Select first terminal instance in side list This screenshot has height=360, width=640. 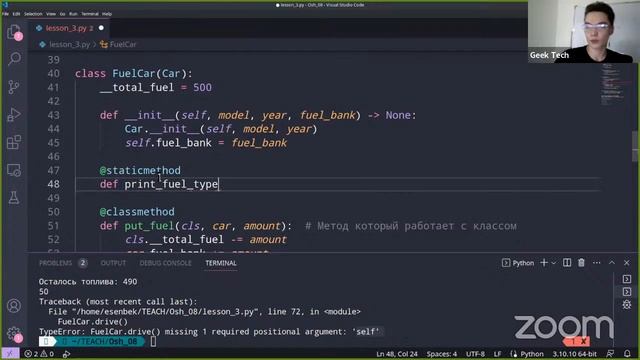click(627, 279)
